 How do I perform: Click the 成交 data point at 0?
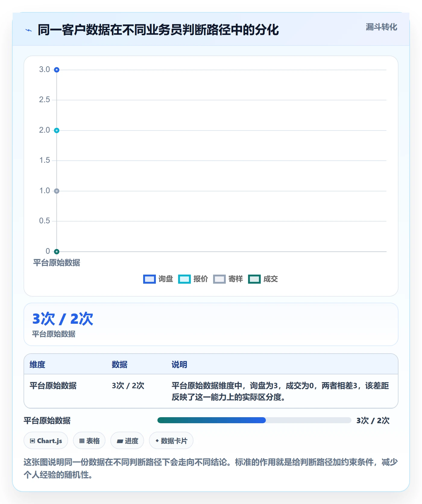tap(57, 251)
